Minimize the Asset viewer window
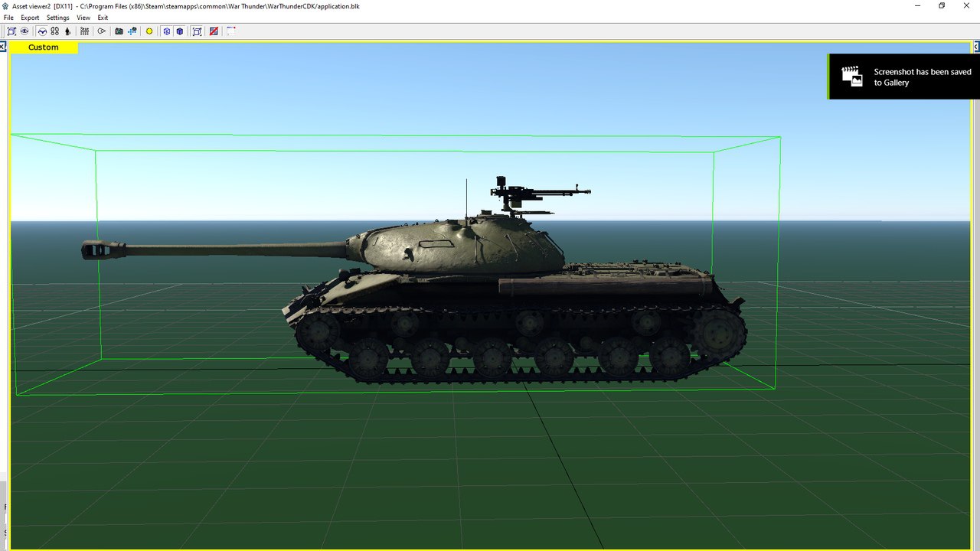 pos(917,5)
